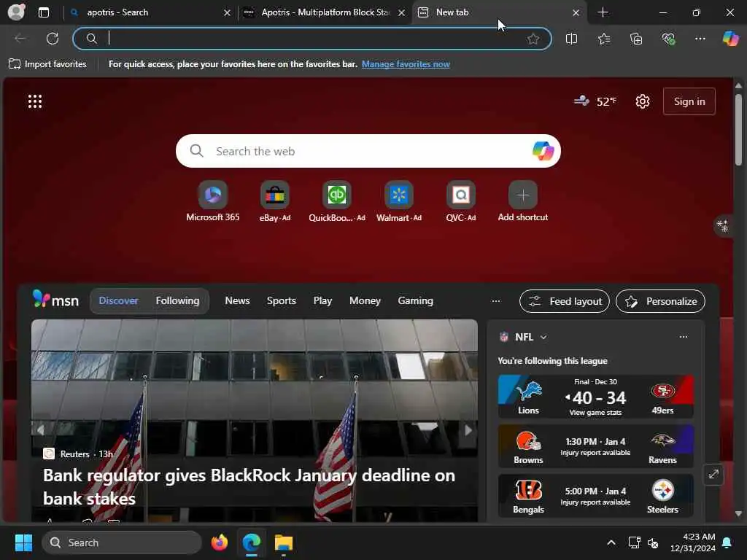Open the notification bell in system tray

[727, 542]
